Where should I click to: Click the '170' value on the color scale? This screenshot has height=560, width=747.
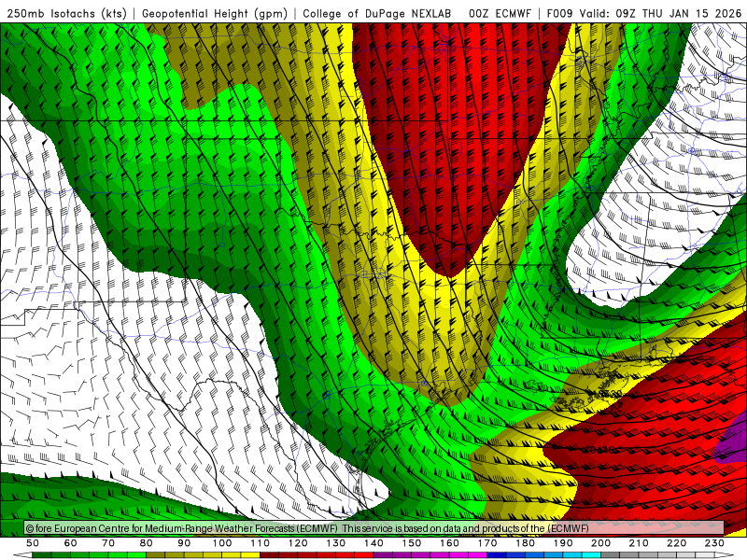(487, 543)
